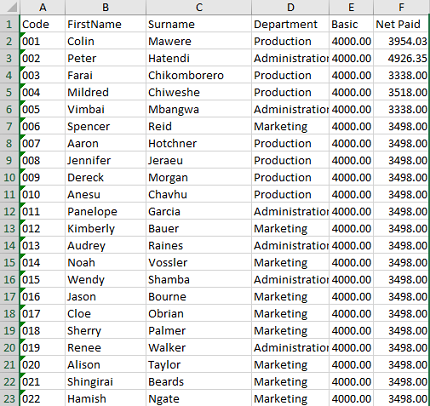The height and width of the screenshot is (406, 430).
Task: Select column D header
Action: pyautogui.click(x=291, y=7)
